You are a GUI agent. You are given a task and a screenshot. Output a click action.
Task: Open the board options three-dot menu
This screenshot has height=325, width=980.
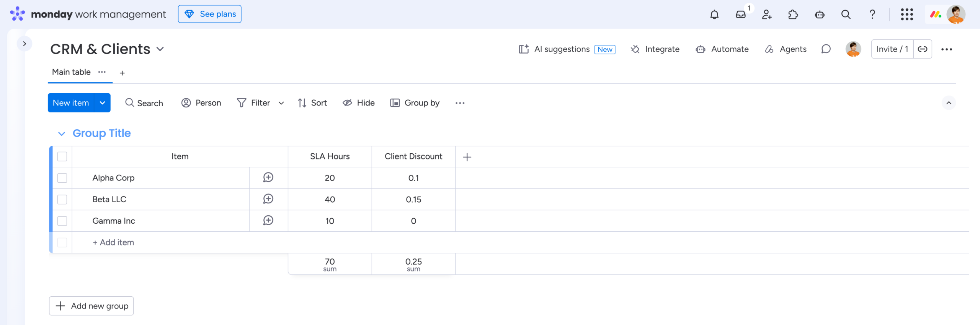tap(947, 49)
